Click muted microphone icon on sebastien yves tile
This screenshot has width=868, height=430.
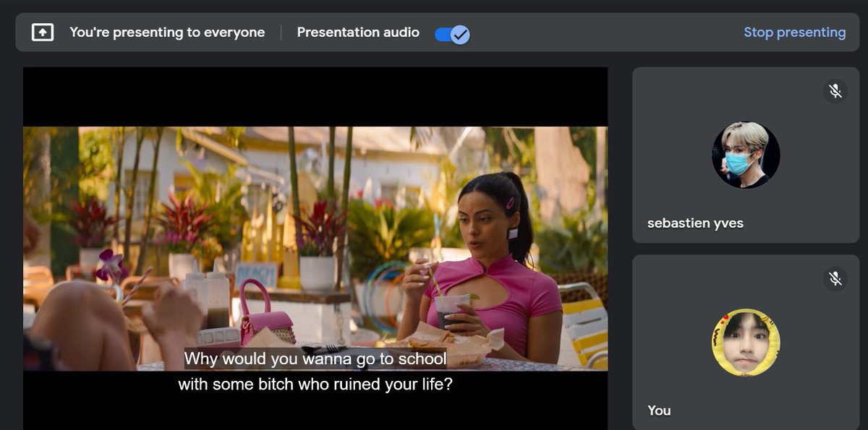pos(835,91)
